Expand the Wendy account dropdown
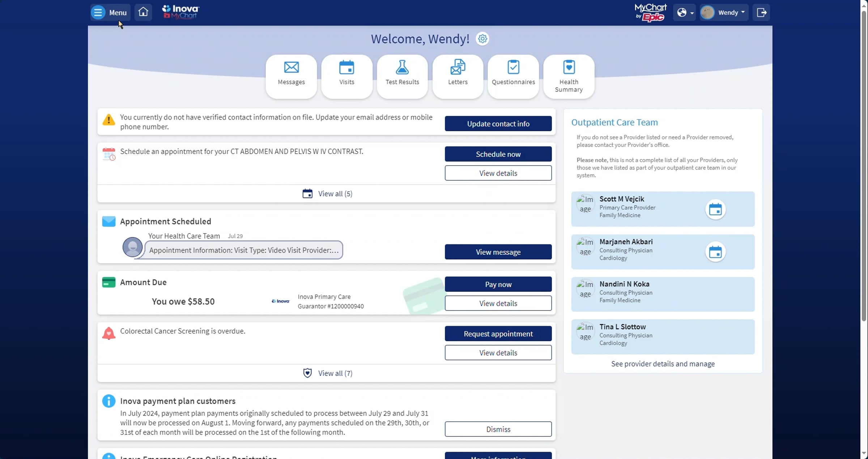The width and height of the screenshot is (868, 459). 724,13
